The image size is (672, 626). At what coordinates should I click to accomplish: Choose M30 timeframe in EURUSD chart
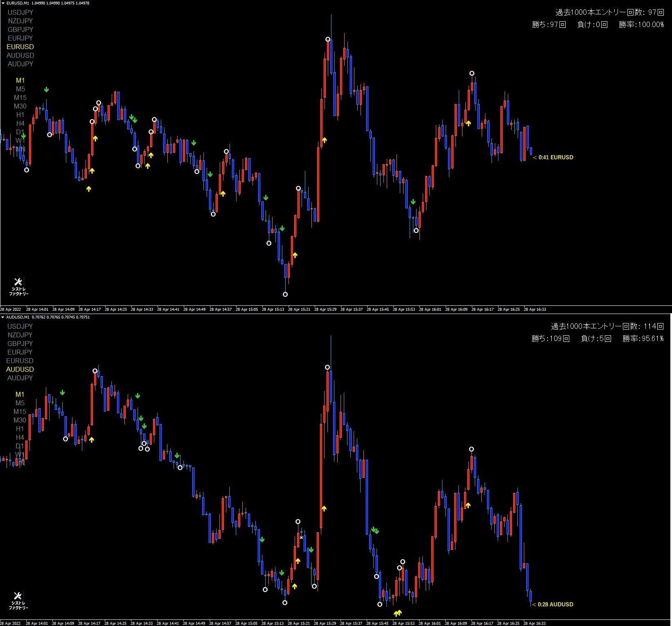tap(20, 106)
